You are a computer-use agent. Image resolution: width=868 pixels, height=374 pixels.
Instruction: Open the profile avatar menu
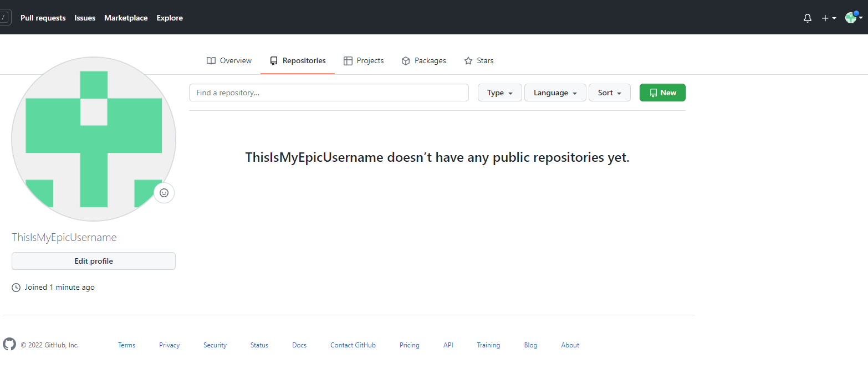852,17
